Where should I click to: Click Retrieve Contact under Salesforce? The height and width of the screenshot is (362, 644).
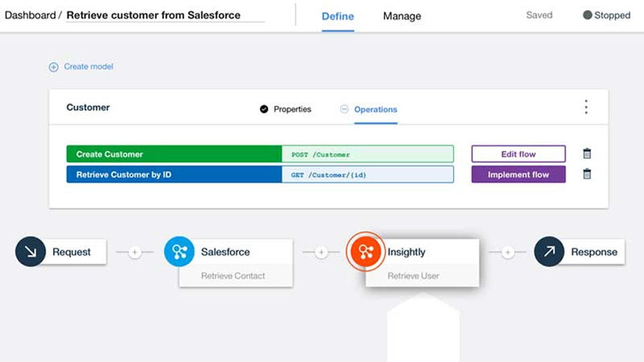click(x=233, y=276)
